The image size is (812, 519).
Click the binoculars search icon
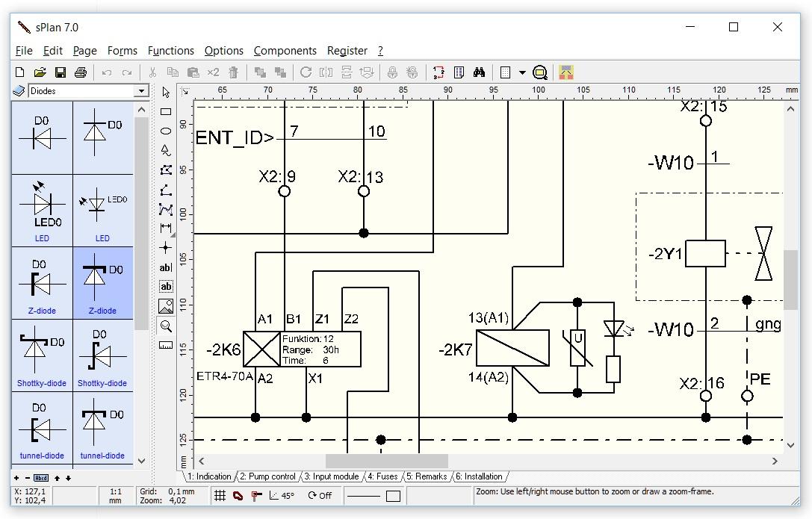click(x=480, y=72)
